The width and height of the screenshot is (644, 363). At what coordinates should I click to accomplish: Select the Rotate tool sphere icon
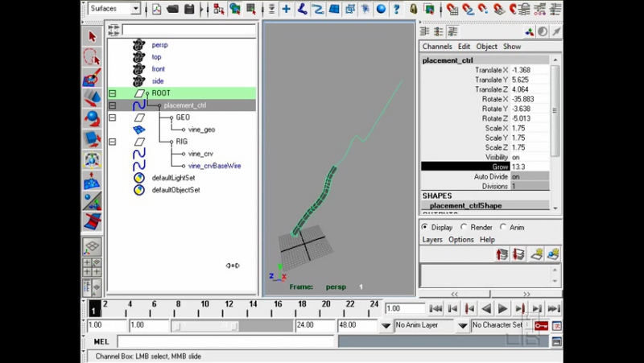92,118
